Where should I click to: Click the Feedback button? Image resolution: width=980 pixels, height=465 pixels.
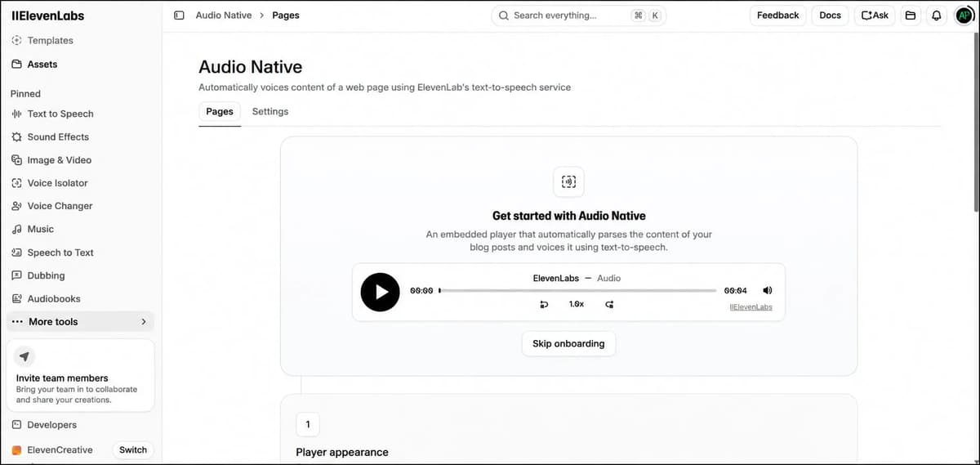[778, 16]
